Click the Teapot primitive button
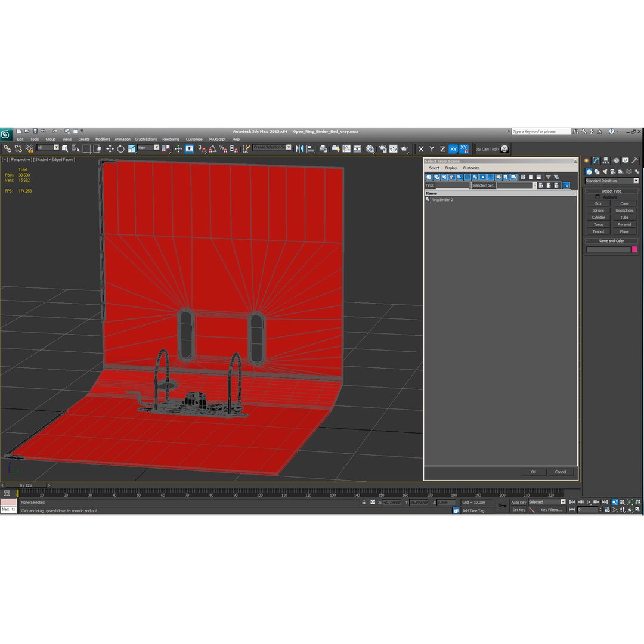This screenshot has width=644, height=644. 598,231
